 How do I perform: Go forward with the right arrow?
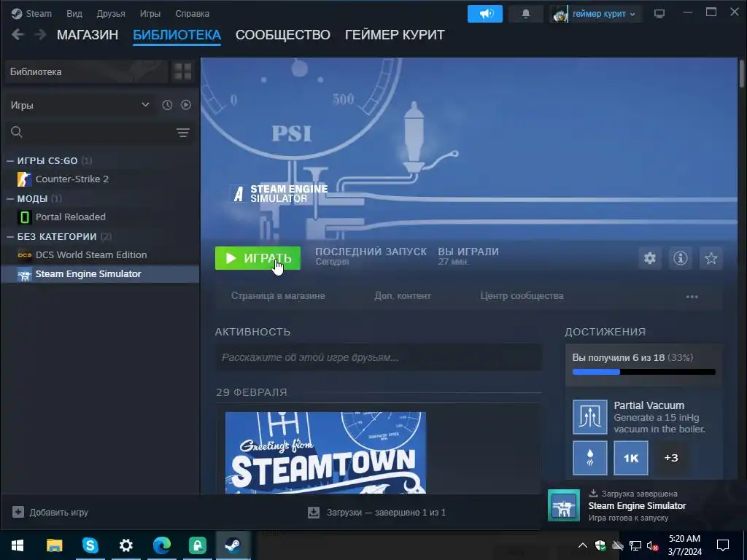(41, 34)
